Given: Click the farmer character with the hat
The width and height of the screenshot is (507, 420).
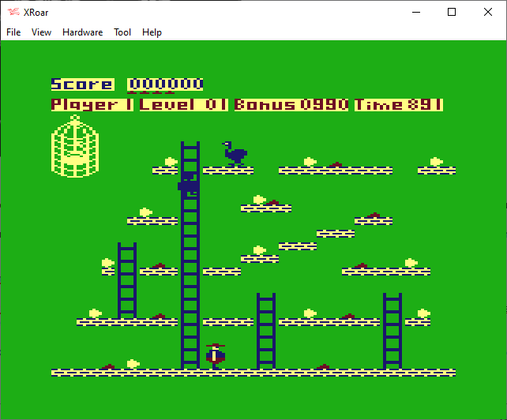Looking at the screenshot, I should click(x=216, y=356).
